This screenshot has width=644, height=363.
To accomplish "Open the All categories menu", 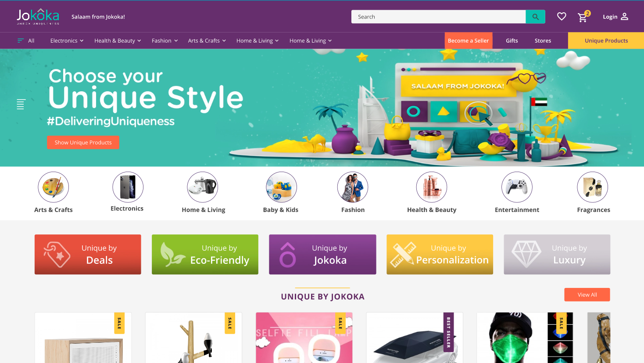I will click(x=26, y=40).
